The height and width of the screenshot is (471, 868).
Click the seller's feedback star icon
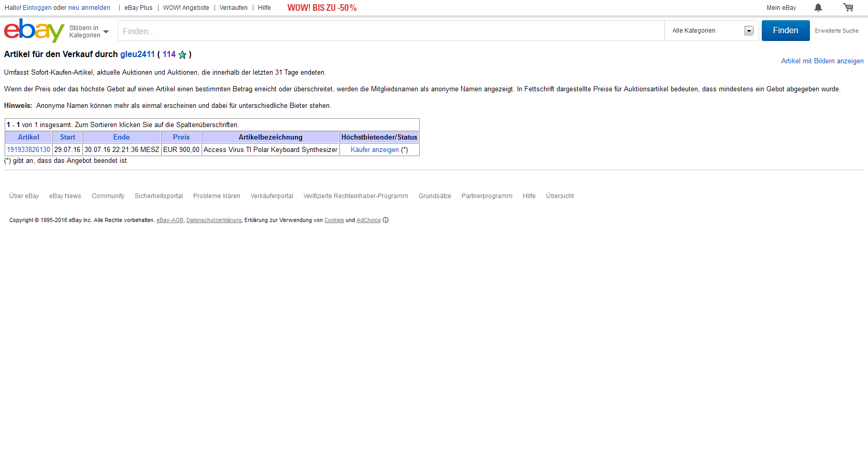[x=182, y=55]
